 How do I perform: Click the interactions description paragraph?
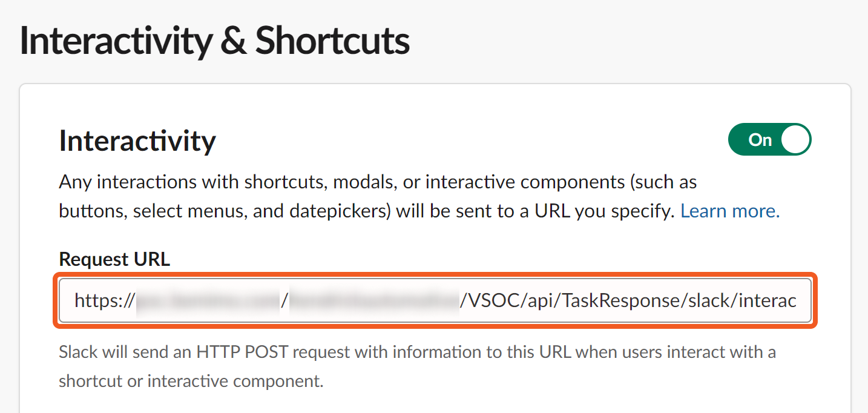[378, 182]
